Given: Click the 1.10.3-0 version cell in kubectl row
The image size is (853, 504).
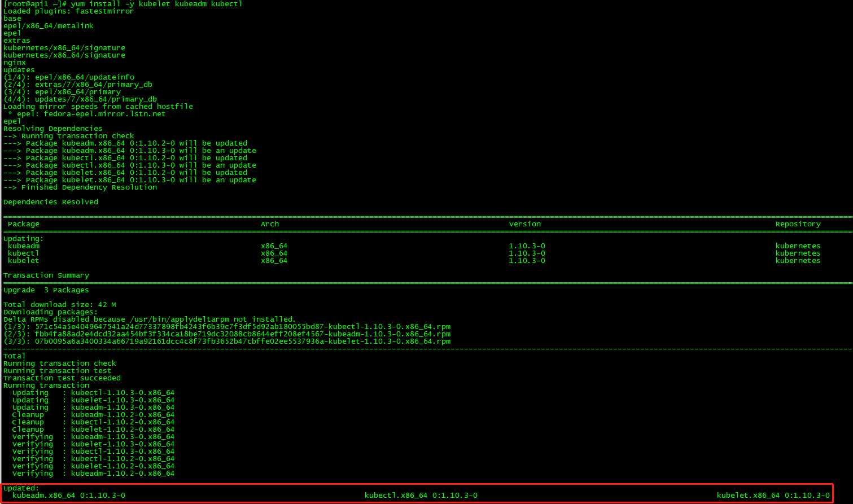Looking at the screenshot, I should (527, 253).
